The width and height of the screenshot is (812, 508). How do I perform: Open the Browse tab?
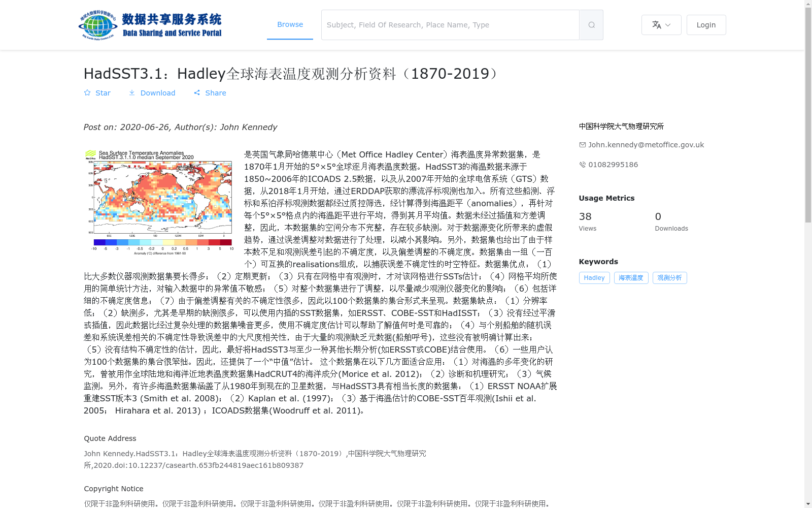click(290, 24)
